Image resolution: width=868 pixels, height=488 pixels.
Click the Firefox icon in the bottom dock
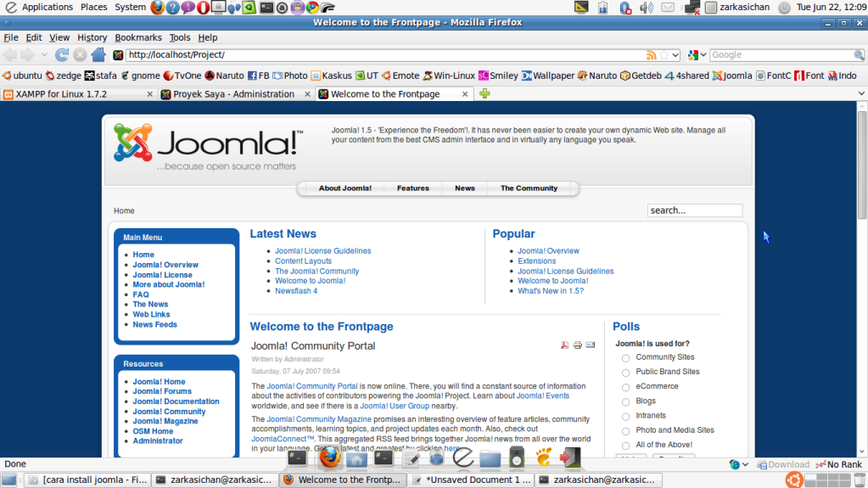(x=329, y=457)
